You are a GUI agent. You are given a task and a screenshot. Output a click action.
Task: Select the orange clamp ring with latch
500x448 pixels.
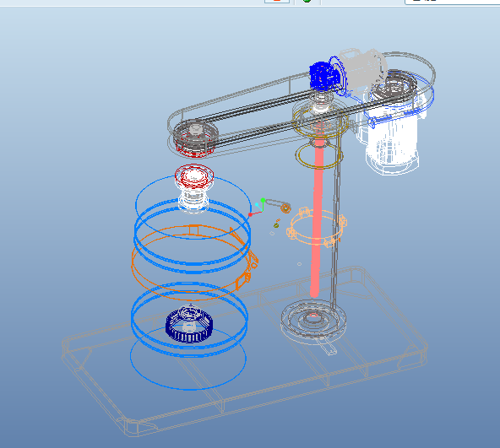(x=195, y=262)
